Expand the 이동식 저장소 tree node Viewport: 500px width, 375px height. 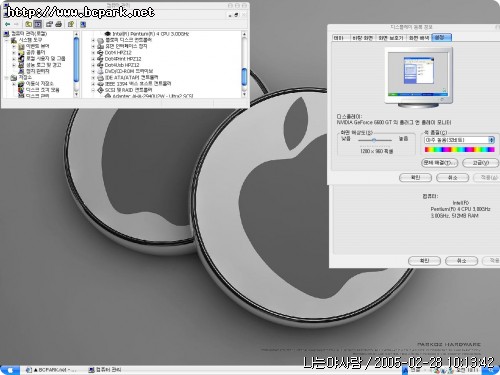(14, 84)
